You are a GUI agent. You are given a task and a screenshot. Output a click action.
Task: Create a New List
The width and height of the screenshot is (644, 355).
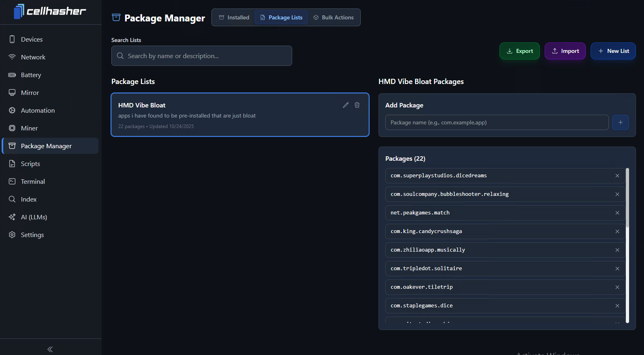613,51
